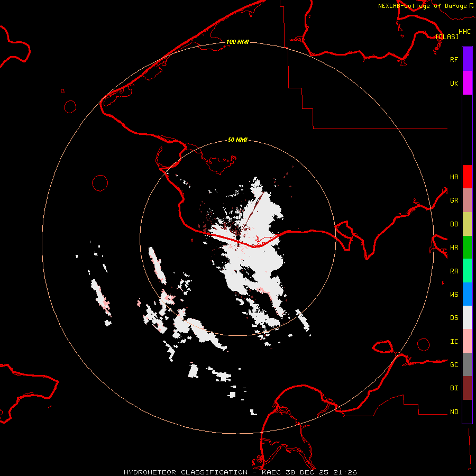The width and height of the screenshot is (476, 476).
Task: Click the "IC" legend label
Action: pos(454,342)
